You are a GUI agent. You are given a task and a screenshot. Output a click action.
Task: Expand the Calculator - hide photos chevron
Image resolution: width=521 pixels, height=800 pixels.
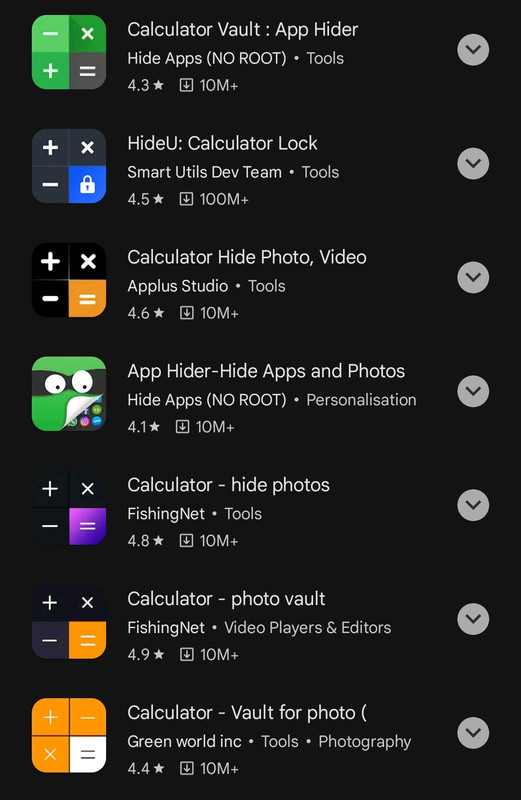click(473, 505)
